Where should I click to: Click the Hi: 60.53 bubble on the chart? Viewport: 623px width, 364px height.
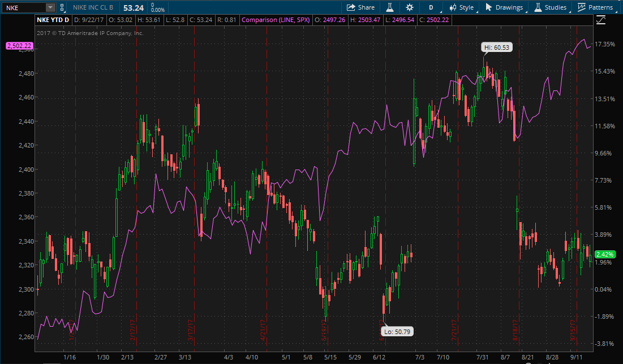pyautogui.click(x=496, y=47)
